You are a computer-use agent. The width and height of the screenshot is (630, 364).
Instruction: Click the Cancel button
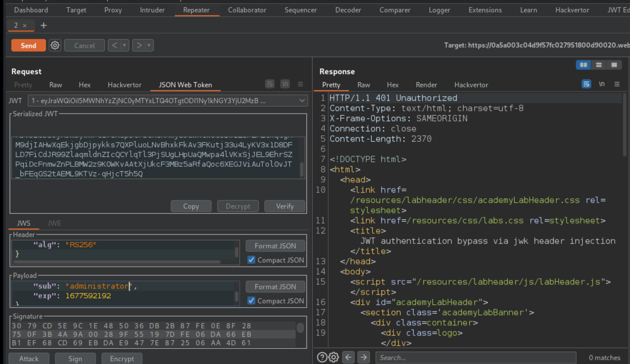coord(85,45)
